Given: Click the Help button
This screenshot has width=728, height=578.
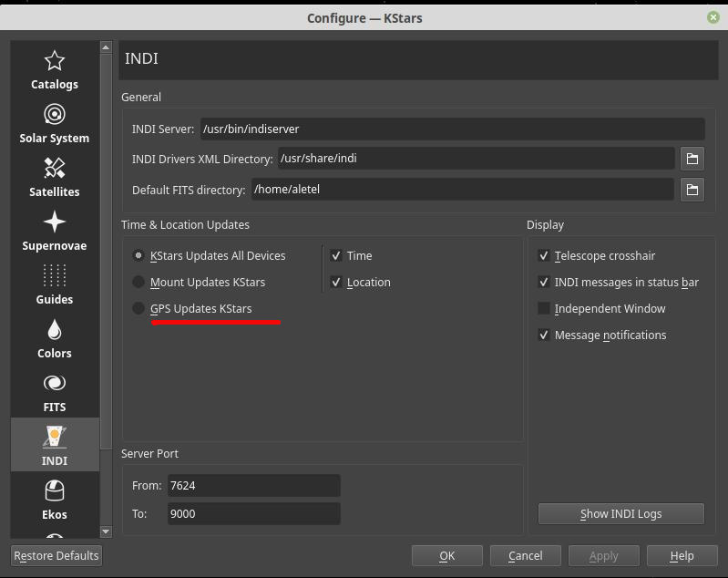Looking at the screenshot, I should [682, 556].
